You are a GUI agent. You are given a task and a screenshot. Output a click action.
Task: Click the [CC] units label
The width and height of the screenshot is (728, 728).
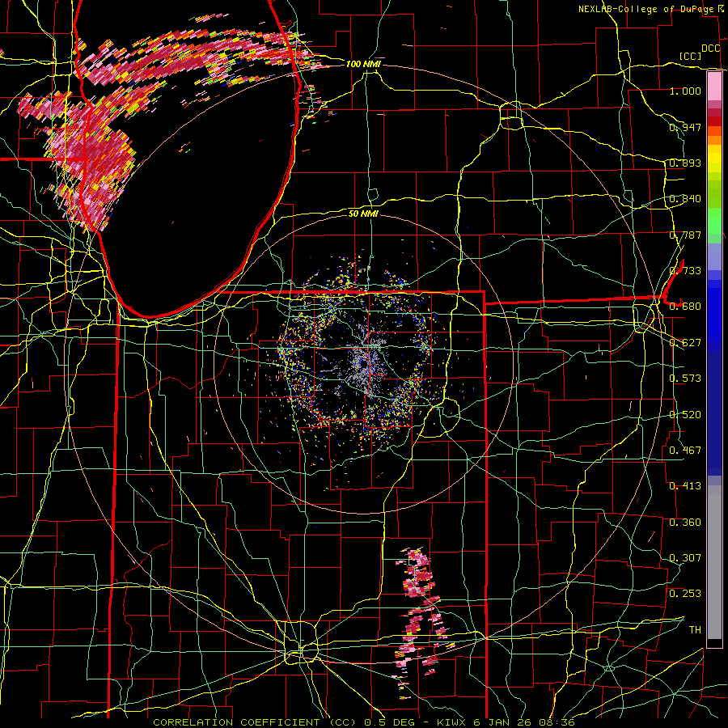point(691,56)
